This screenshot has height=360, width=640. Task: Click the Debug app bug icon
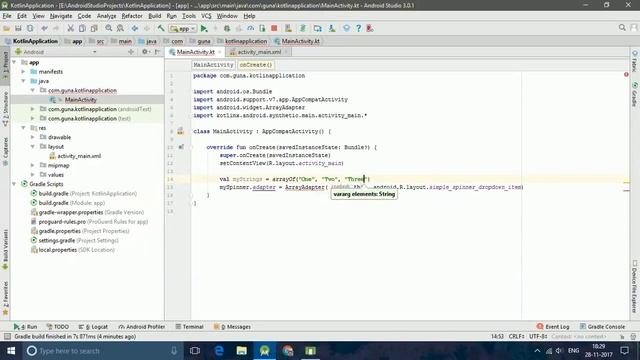coord(227,28)
